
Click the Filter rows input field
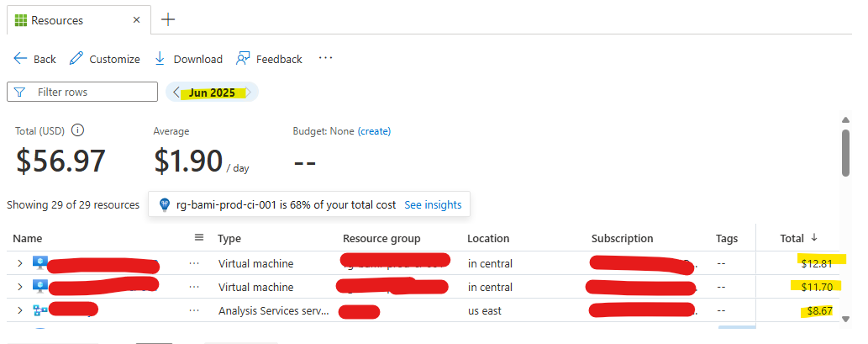tap(82, 92)
